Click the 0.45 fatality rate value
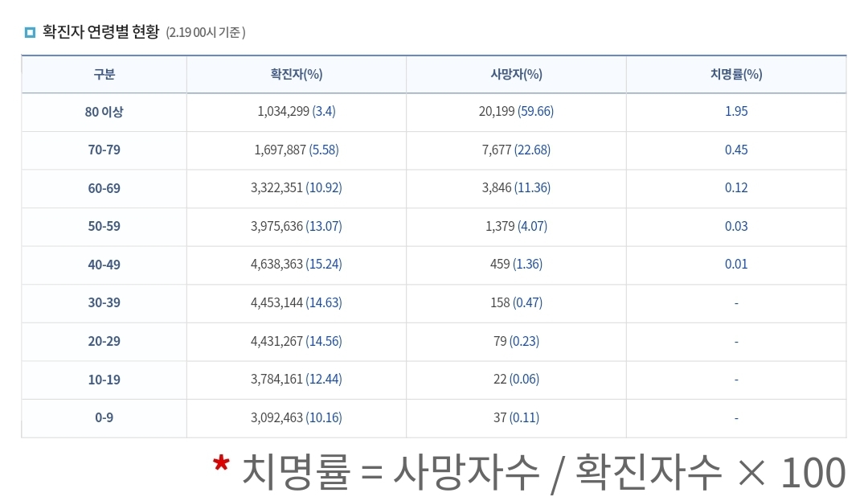The height and width of the screenshot is (501, 868). coord(736,150)
